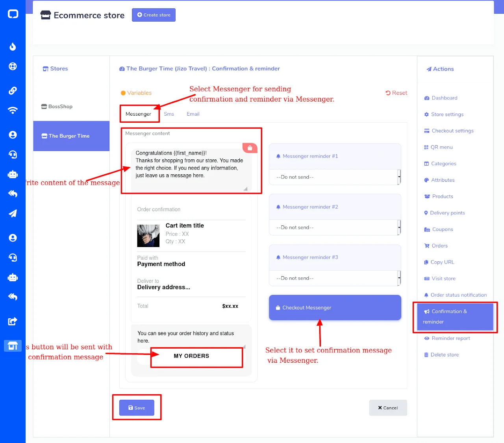Open the flame icon in the left sidebar
504x443 pixels.
[13, 46]
